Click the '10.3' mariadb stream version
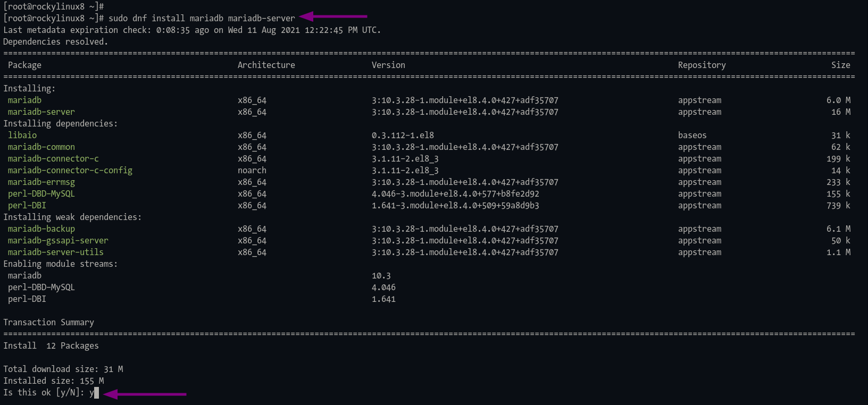Screen dimensions: 868x405 pos(381,275)
